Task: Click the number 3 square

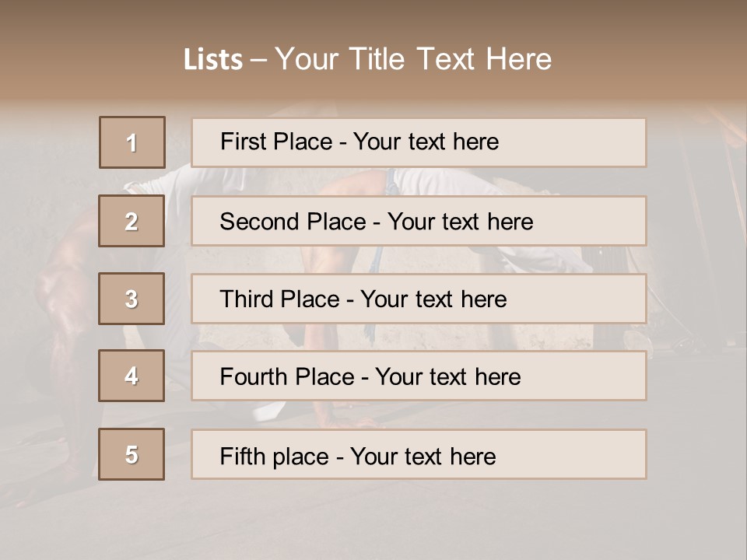Action: tap(132, 299)
